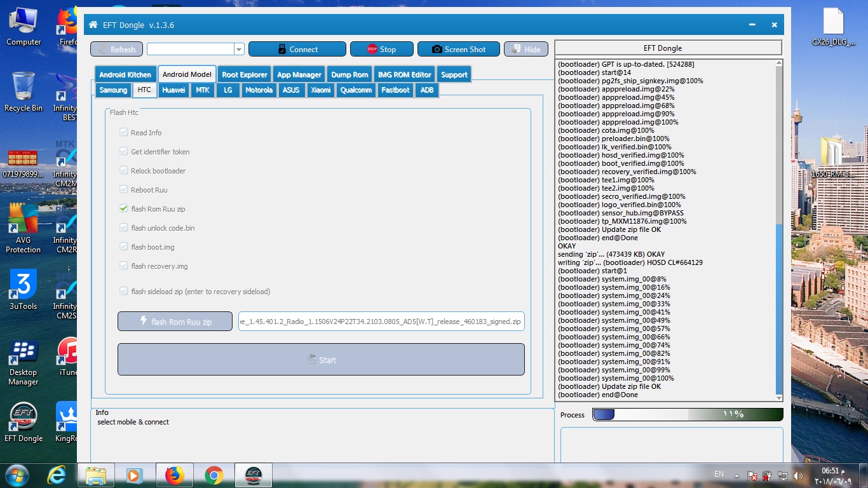Screen dimensions: 868x488
Task: Click the RUU zip file path field
Action: pos(381,322)
